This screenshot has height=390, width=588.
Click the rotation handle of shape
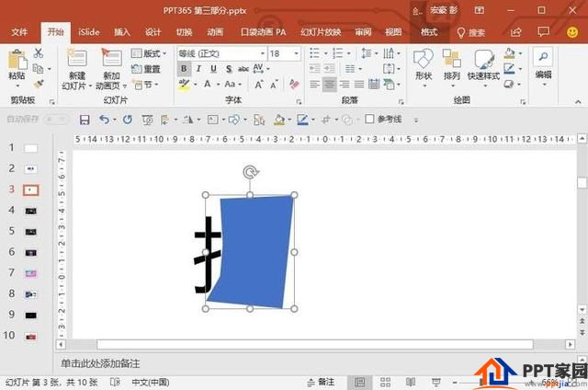pos(250,172)
